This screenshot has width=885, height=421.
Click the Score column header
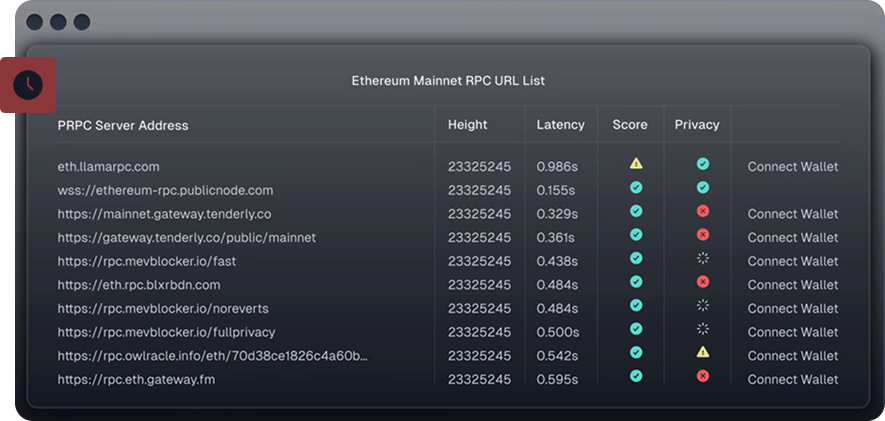tap(630, 125)
